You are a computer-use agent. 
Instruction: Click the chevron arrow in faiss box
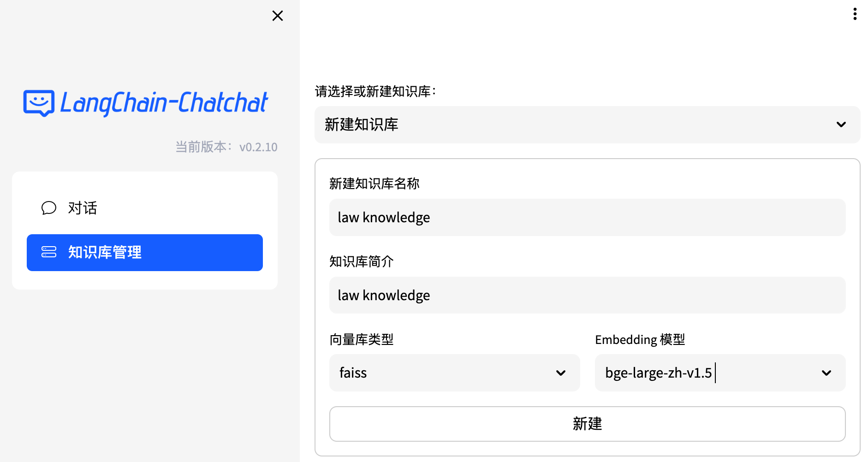(560, 373)
